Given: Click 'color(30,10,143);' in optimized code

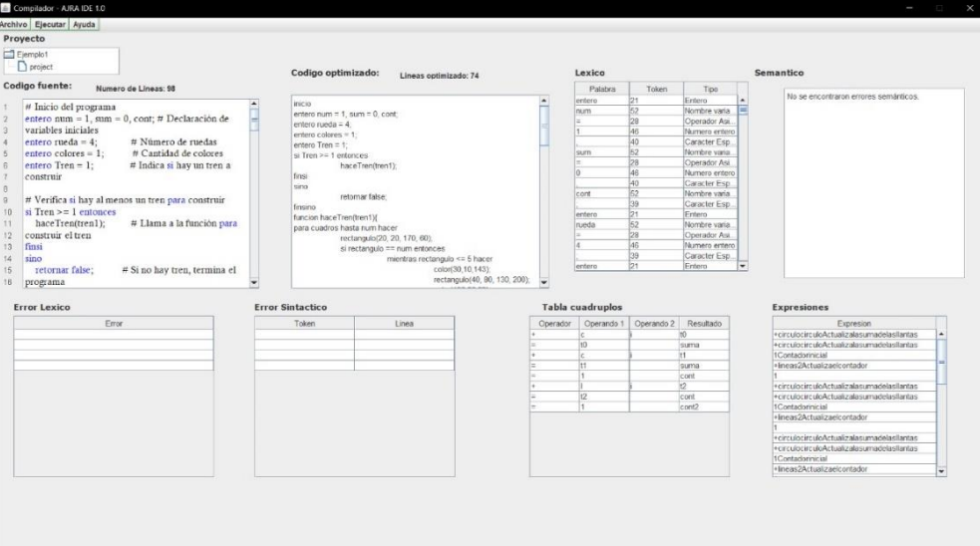Looking at the screenshot, I should (x=462, y=269).
